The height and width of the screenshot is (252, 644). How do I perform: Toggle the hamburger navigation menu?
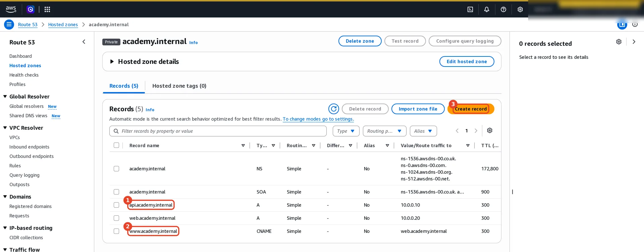9,25
